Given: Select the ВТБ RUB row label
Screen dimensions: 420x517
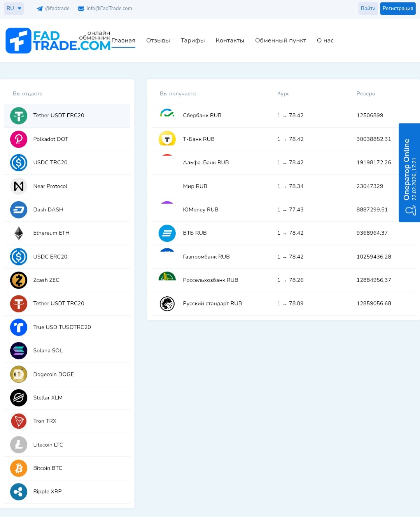Looking at the screenshot, I should tap(195, 233).
